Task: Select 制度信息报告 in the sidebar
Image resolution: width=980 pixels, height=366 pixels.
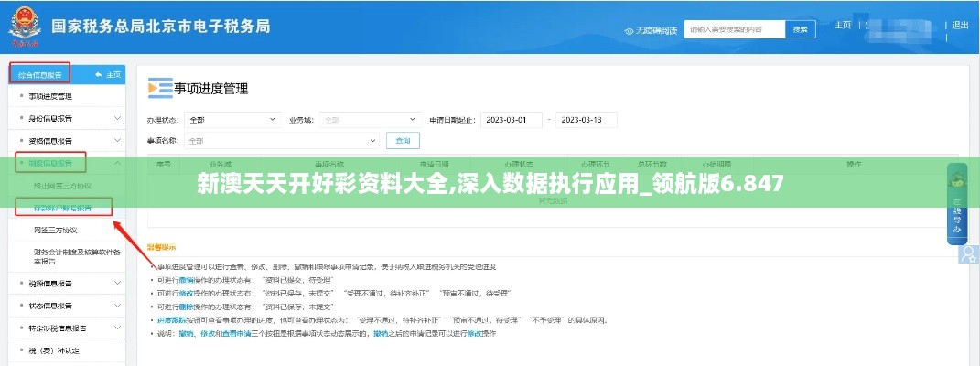Action: (x=50, y=164)
